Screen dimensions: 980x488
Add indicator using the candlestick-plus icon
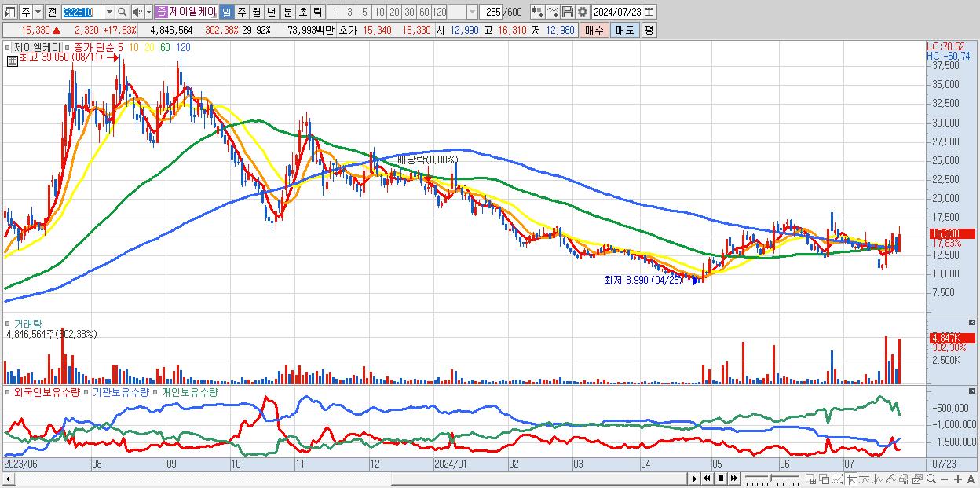[538, 12]
